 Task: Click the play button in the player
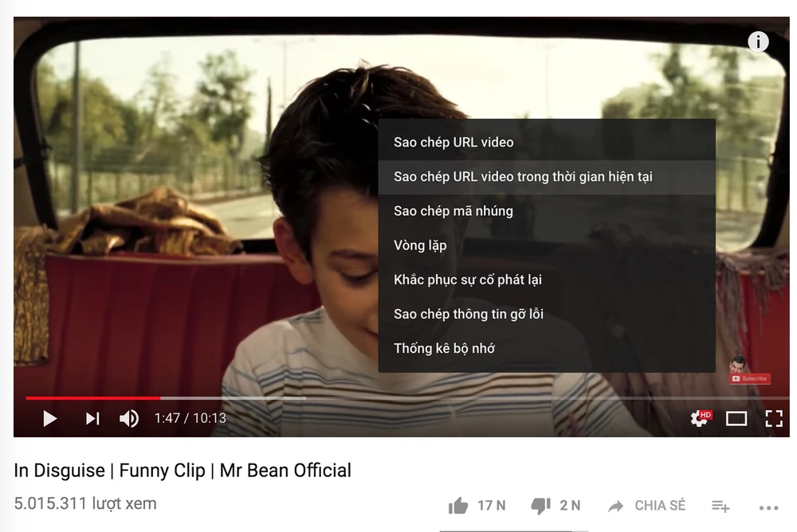pyautogui.click(x=49, y=418)
